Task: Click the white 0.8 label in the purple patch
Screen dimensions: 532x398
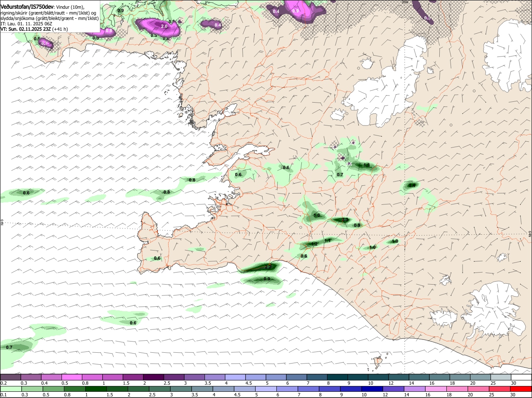Action: pyautogui.click(x=109, y=31)
